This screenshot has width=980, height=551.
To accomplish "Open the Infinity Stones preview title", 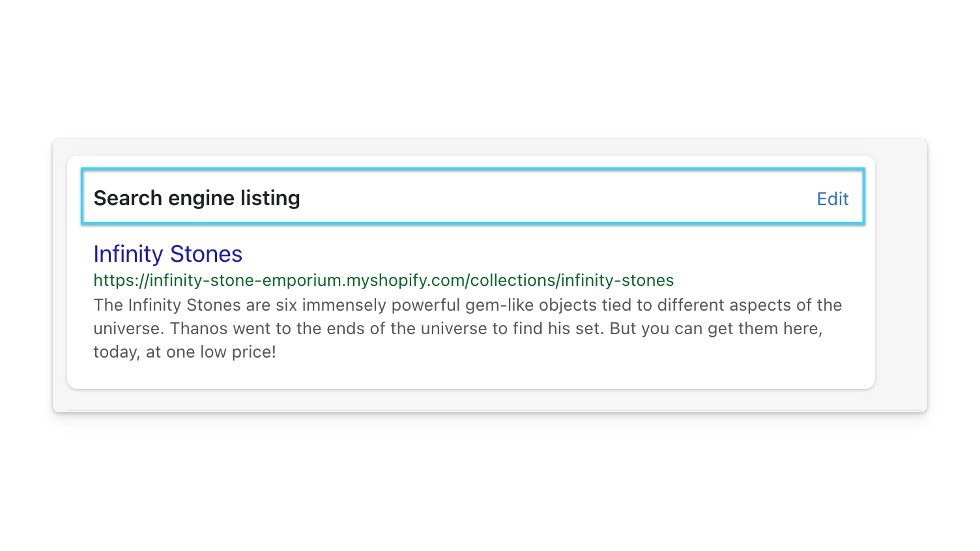I will [x=167, y=254].
